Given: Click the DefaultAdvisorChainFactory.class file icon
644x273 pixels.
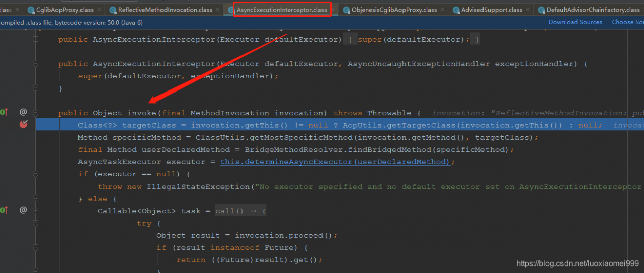Looking at the screenshot, I should pyautogui.click(x=542, y=10).
